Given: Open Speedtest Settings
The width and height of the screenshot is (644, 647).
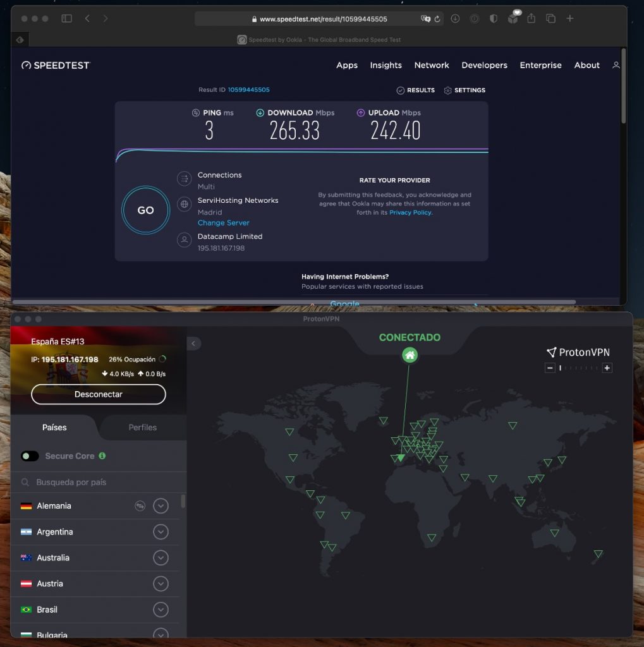Looking at the screenshot, I should click(x=465, y=90).
